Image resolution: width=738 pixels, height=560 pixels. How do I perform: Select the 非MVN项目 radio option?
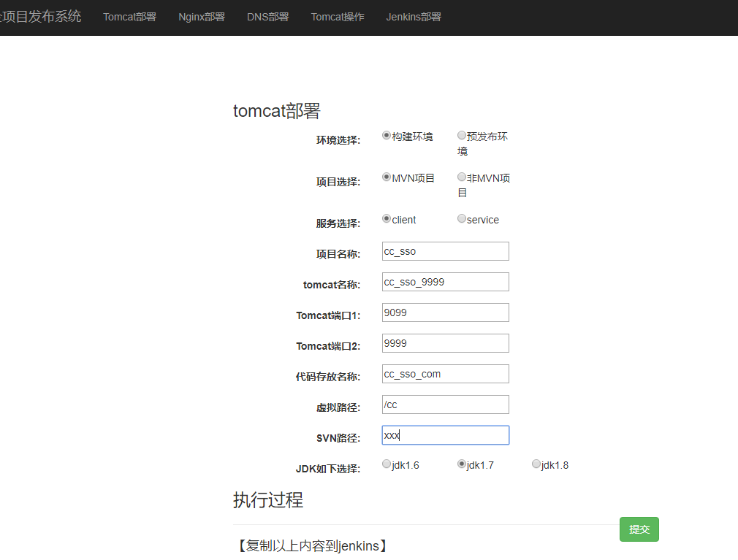(461, 177)
